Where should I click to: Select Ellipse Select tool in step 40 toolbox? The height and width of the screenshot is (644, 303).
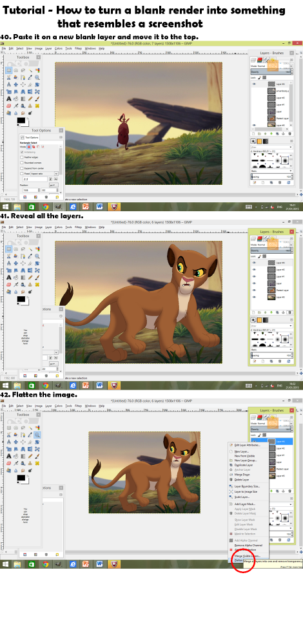pyautogui.click(x=15, y=70)
